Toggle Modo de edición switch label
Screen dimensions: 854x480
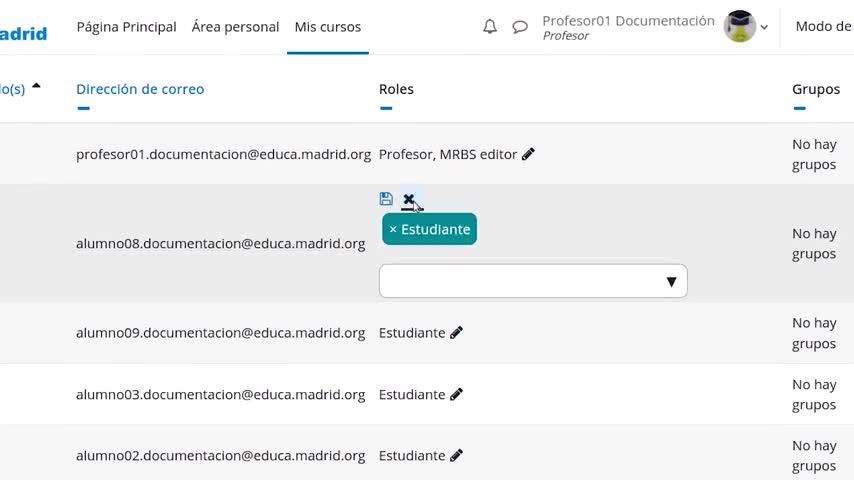[824, 26]
